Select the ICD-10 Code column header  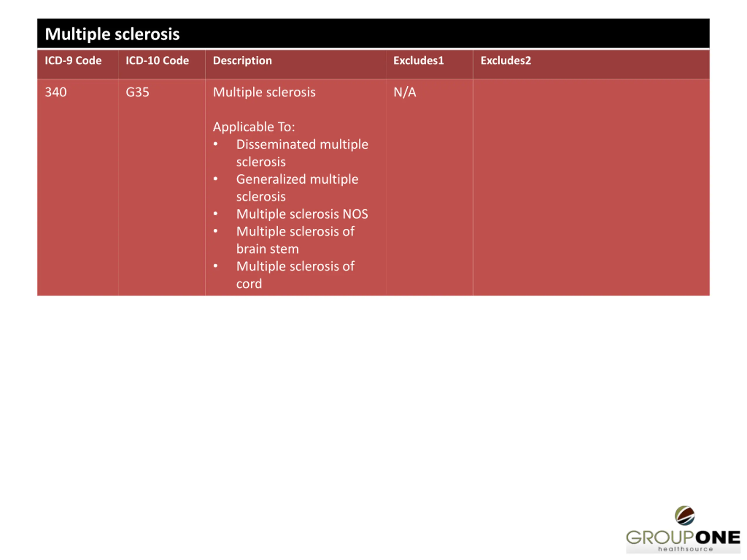(162, 64)
